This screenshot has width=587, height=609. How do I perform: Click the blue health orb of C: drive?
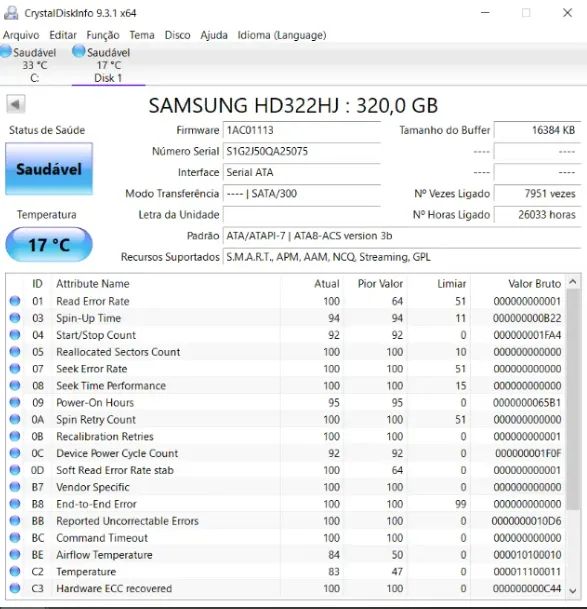(x=5, y=52)
